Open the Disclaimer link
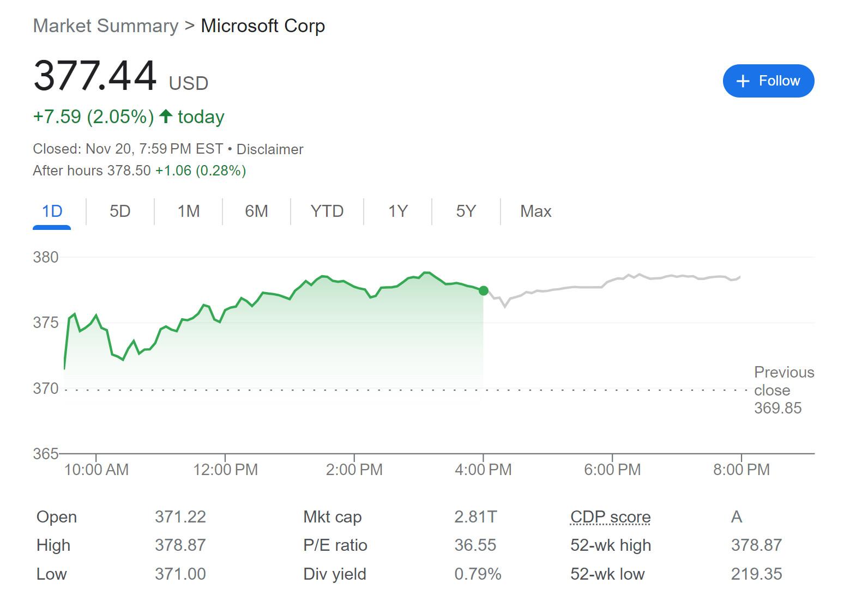Screen dimensions: 868x608 [270, 149]
